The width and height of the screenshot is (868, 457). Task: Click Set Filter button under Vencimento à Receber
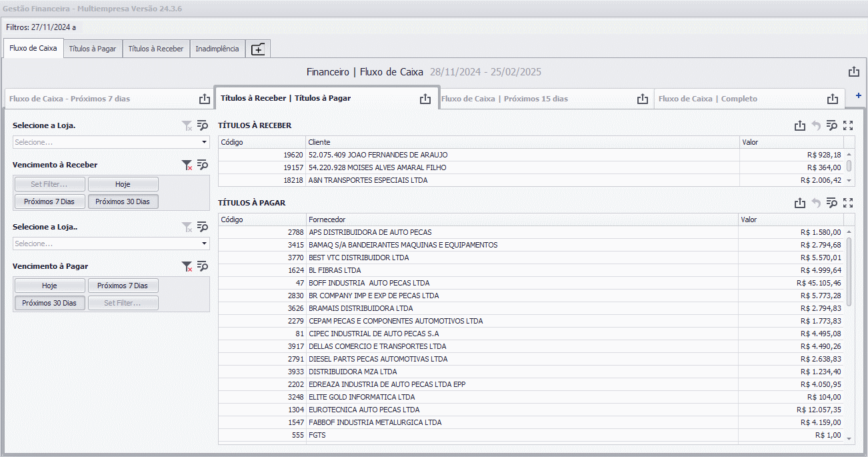49,184
